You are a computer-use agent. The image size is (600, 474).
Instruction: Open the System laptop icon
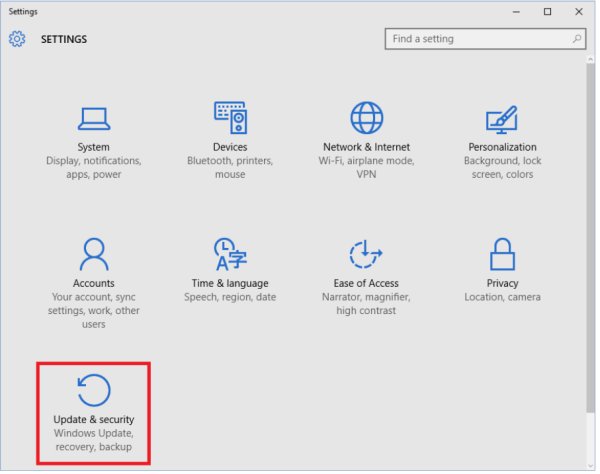point(93,118)
